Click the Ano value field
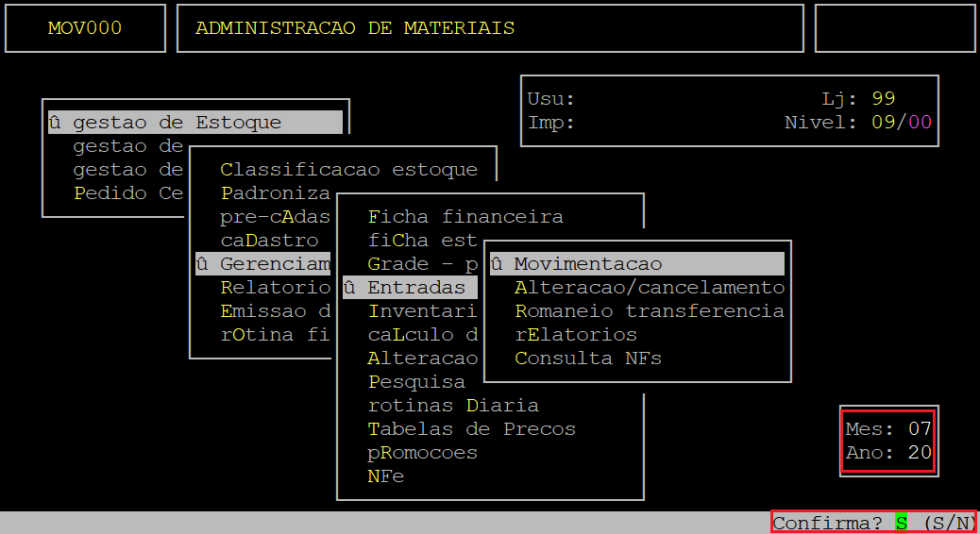Image resolution: width=980 pixels, height=534 pixels. 920,453
